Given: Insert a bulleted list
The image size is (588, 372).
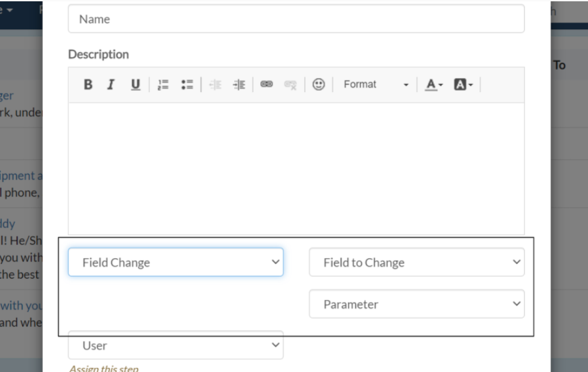Looking at the screenshot, I should (x=187, y=85).
